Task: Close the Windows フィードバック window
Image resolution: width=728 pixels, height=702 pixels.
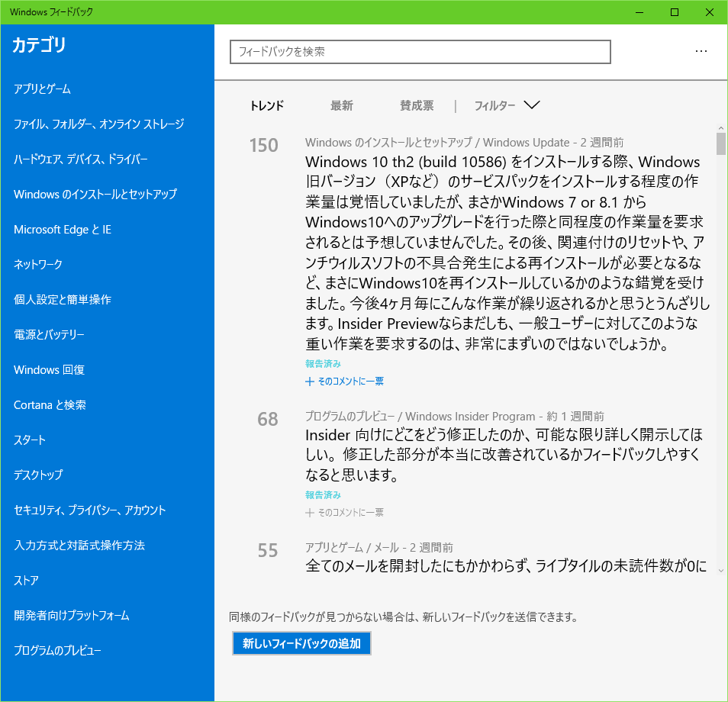Action: 710,12
